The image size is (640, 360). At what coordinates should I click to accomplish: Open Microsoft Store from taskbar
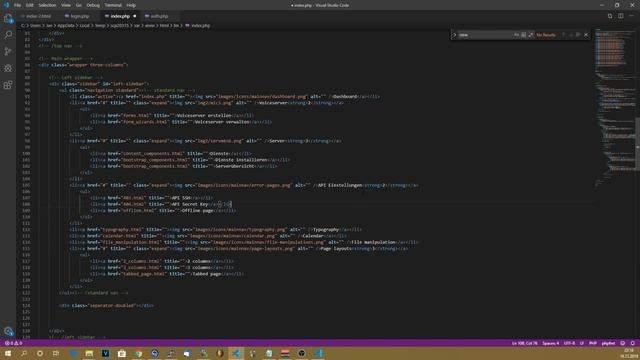coord(122,353)
